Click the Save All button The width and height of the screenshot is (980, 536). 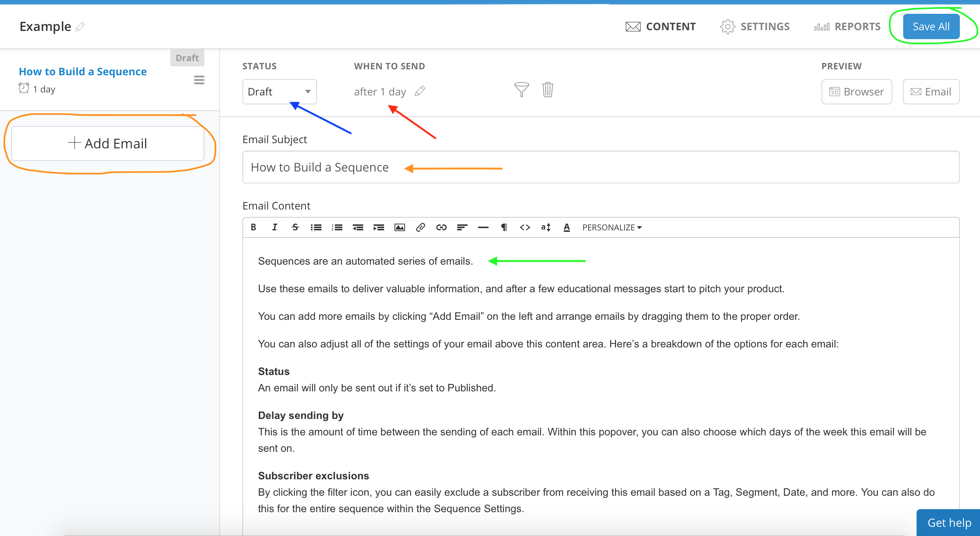pos(931,26)
